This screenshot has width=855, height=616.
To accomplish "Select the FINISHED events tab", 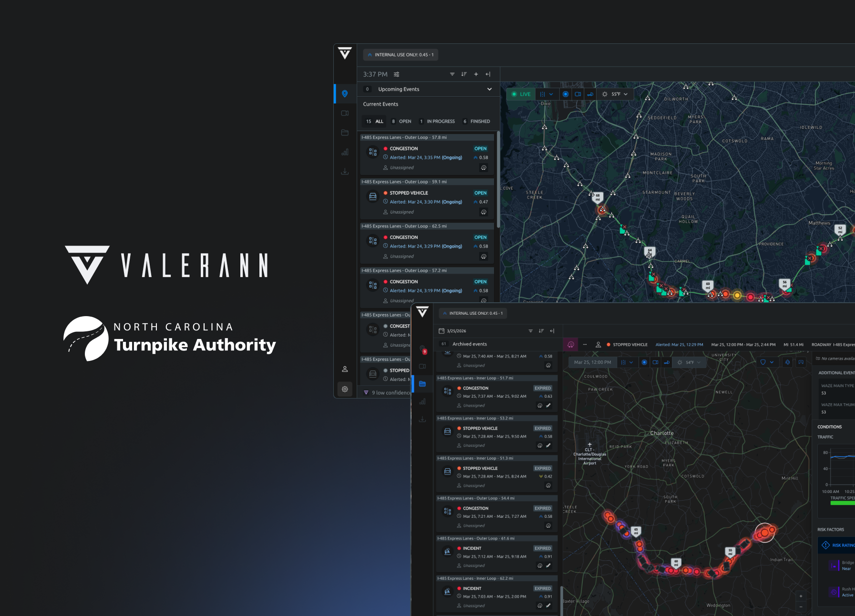I will pyautogui.click(x=476, y=122).
